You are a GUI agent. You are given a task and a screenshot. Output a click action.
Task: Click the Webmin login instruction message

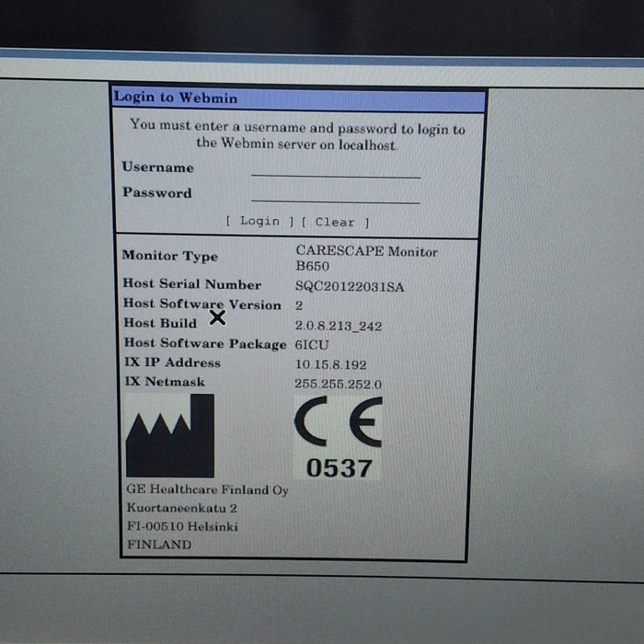pyautogui.click(x=297, y=135)
